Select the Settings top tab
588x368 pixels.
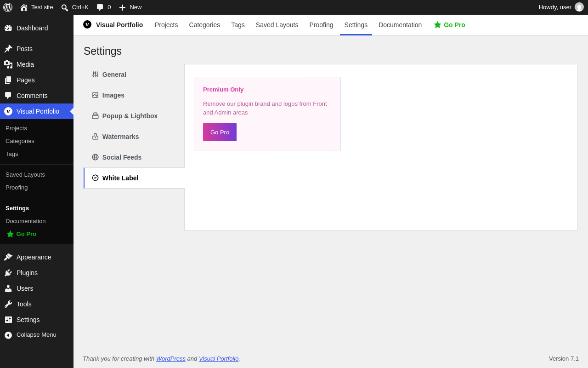[356, 25]
